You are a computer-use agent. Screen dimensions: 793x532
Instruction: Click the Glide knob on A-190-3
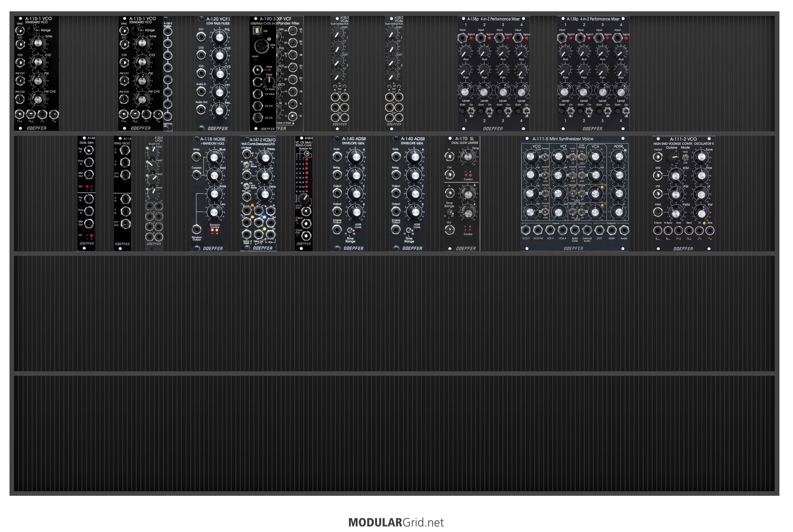(269, 81)
